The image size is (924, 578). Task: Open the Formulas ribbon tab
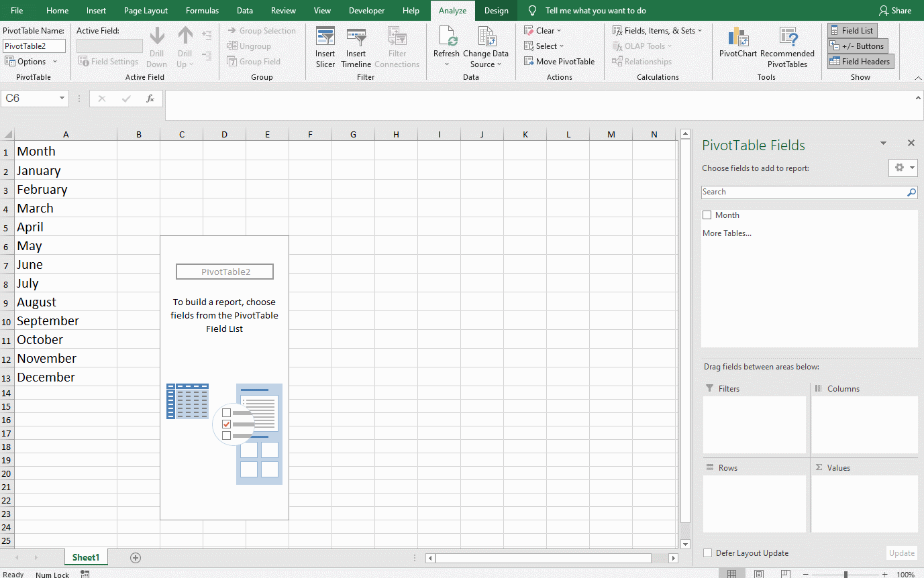coord(202,10)
